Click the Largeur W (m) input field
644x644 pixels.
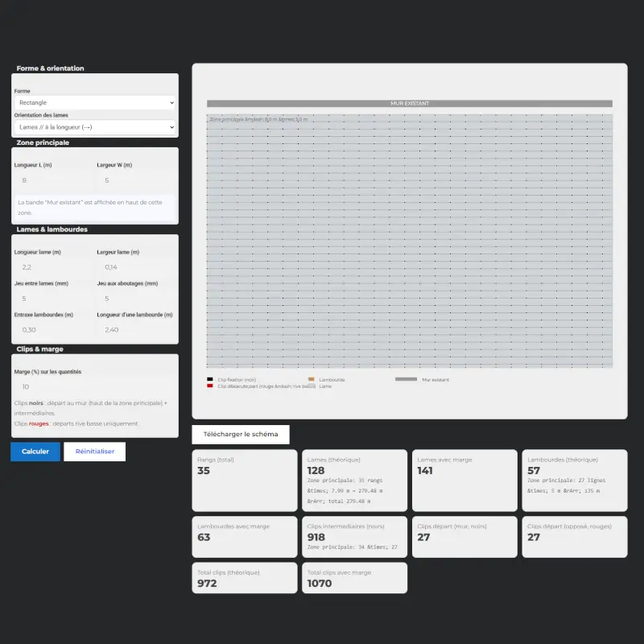[135, 180]
